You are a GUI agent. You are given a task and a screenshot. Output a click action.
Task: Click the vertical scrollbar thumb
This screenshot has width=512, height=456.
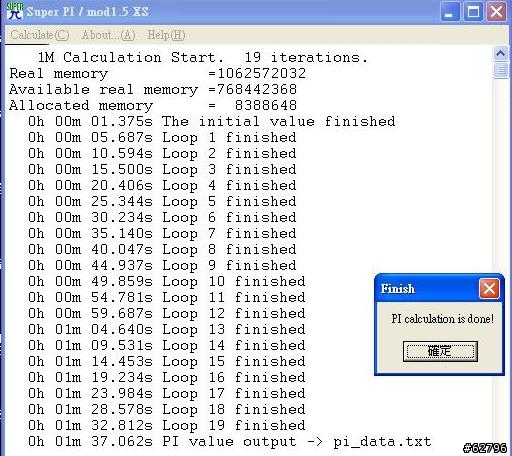pos(500,70)
